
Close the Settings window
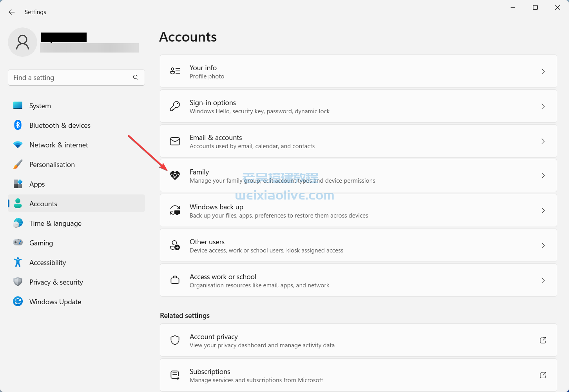click(558, 7)
